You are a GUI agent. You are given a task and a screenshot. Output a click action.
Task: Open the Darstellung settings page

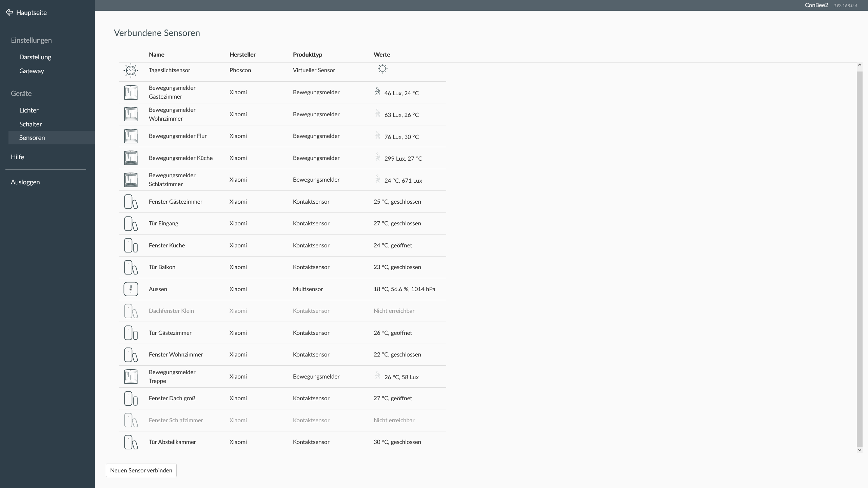point(35,57)
